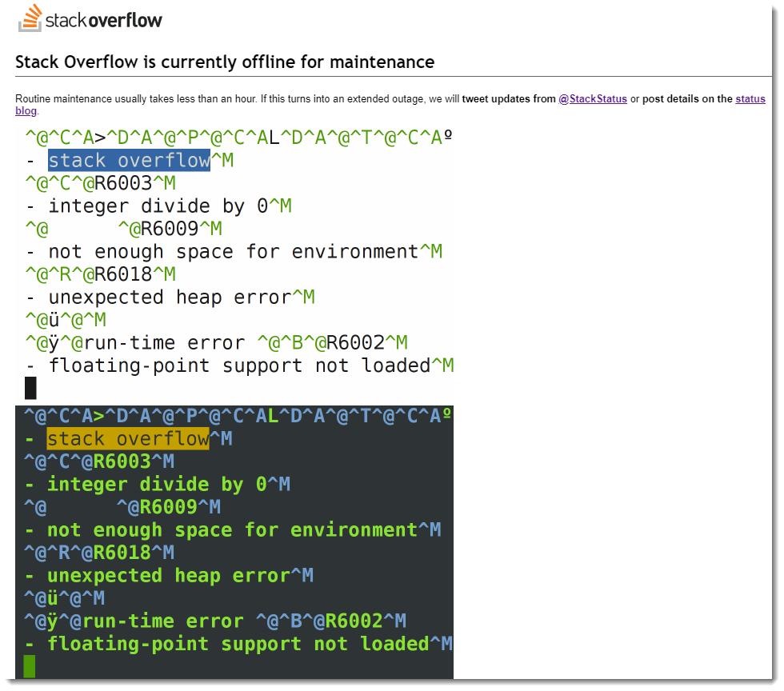784x691 pixels.
Task: Click 'not enough space for environment' light version
Action: pyautogui.click(x=233, y=251)
